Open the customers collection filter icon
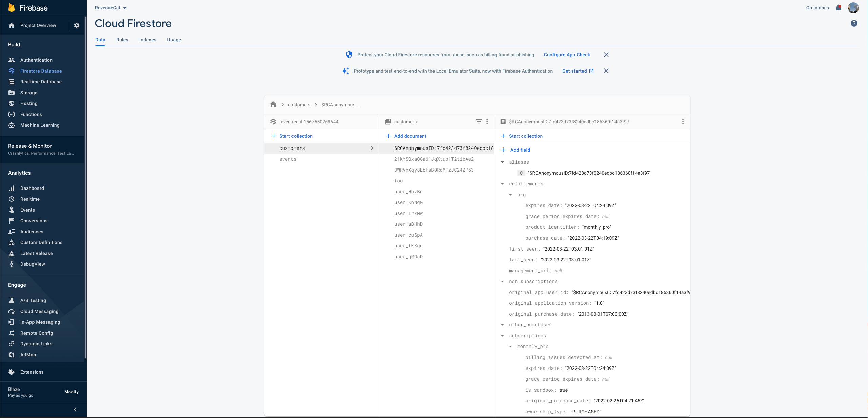 pyautogui.click(x=479, y=121)
